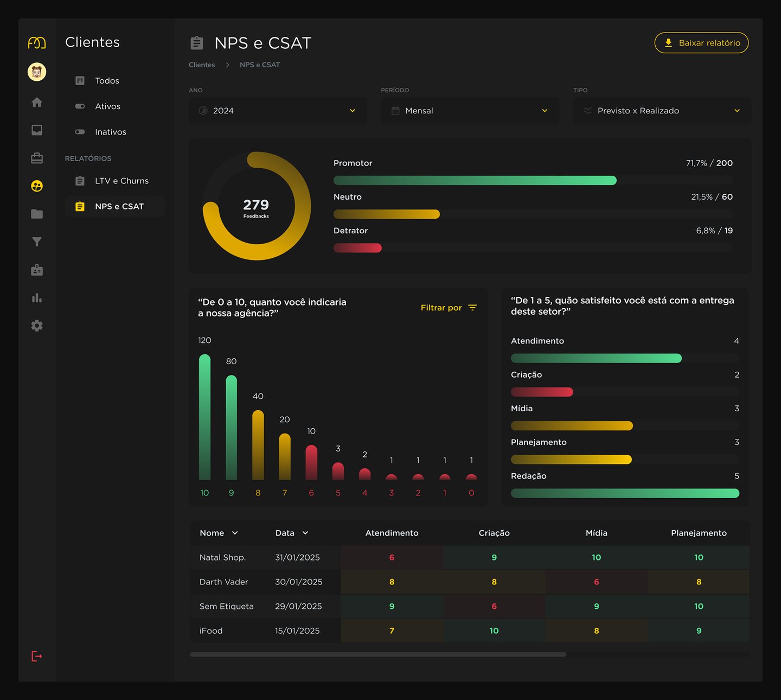The width and height of the screenshot is (781, 700).
Task: Open the user avatar profile
Action: 37,72
